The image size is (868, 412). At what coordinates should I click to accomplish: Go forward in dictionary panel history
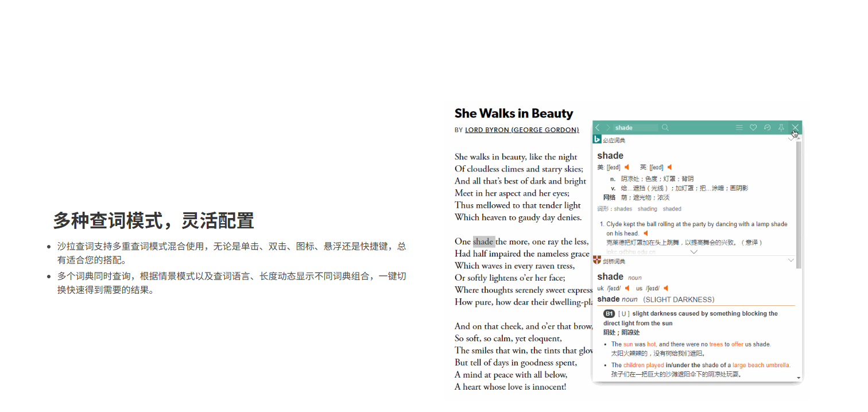point(608,127)
